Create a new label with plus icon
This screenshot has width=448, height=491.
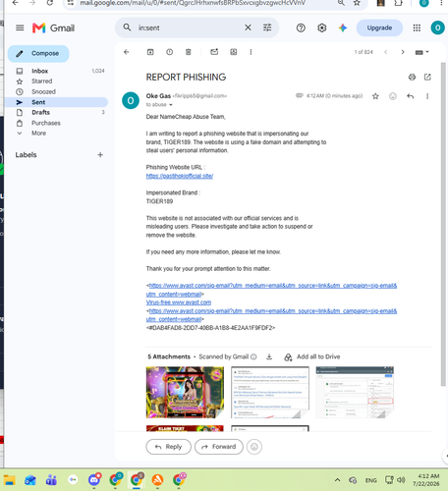[x=100, y=155]
